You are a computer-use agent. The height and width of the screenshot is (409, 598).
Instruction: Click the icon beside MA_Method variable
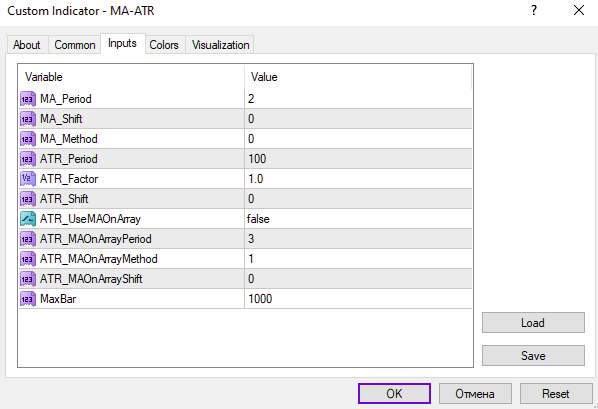tap(27, 139)
